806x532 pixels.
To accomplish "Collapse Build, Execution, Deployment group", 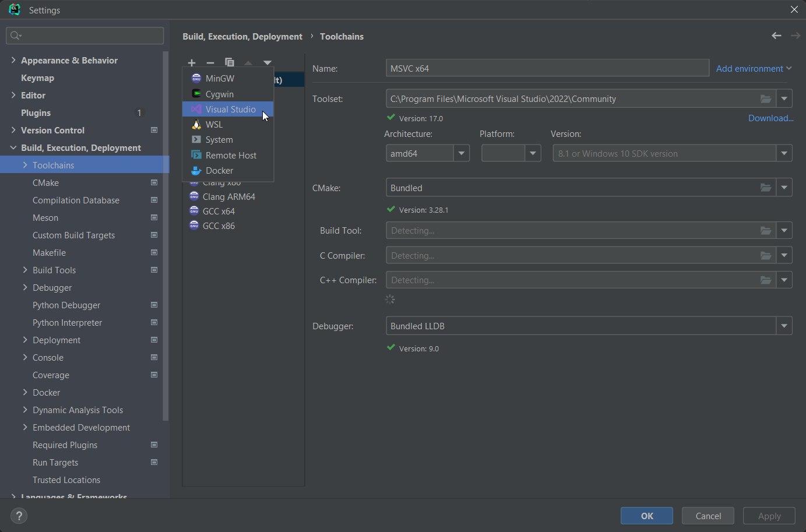I will pyautogui.click(x=13, y=147).
